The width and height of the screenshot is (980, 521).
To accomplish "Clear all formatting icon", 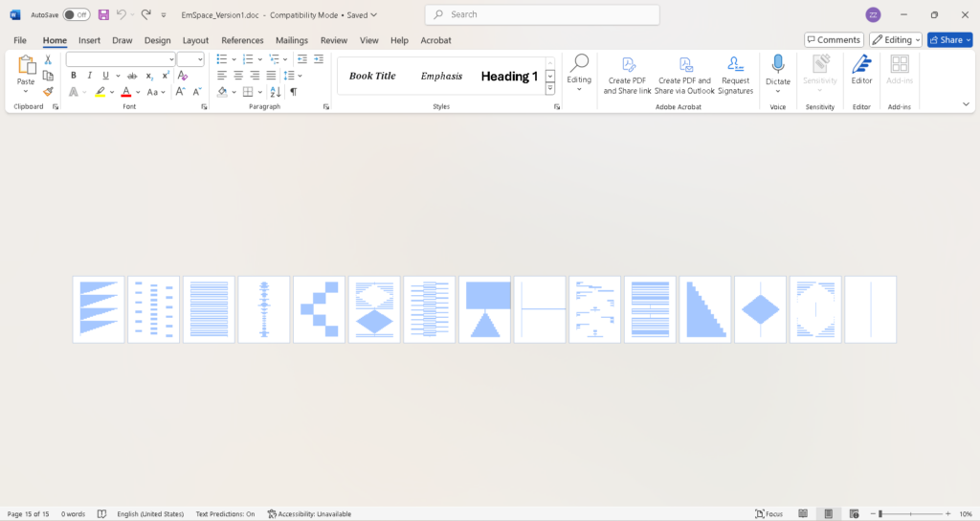I will tap(183, 76).
